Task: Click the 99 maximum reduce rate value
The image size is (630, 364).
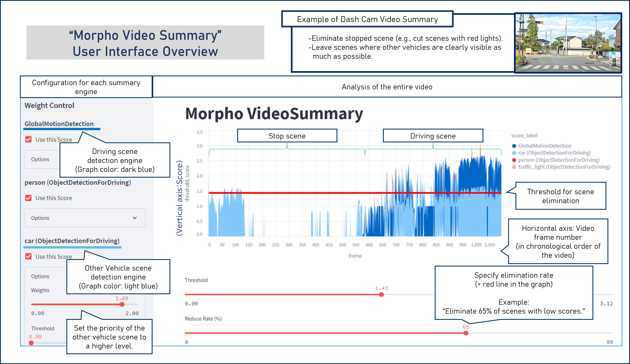Action: (609, 342)
